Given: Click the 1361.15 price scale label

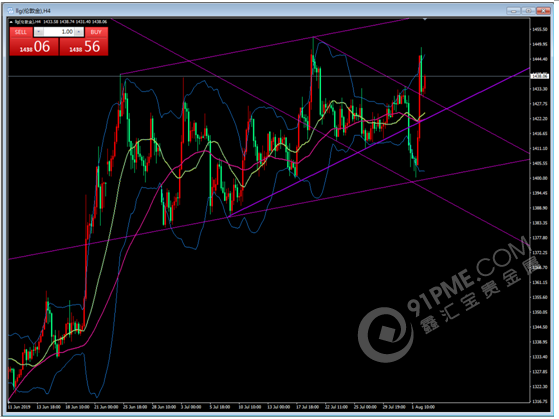Looking at the screenshot, I should coord(540,282).
